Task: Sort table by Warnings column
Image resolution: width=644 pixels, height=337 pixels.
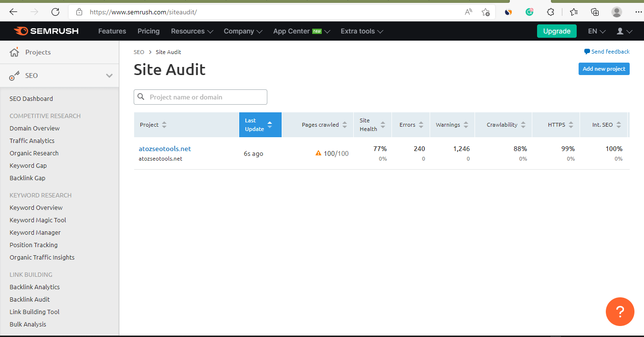Action: point(452,125)
